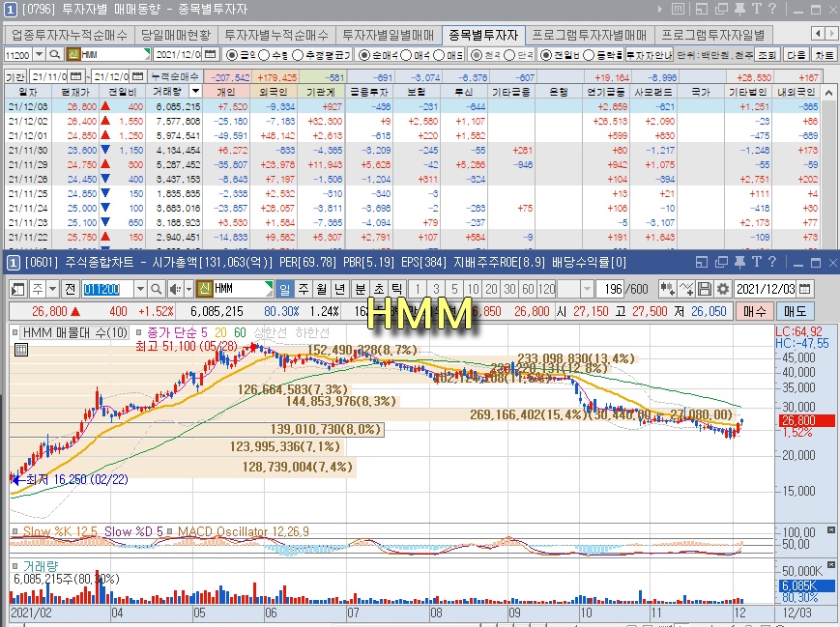Click T text icon in investor trend title bar
The image size is (840, 627).
coord(756,9)
